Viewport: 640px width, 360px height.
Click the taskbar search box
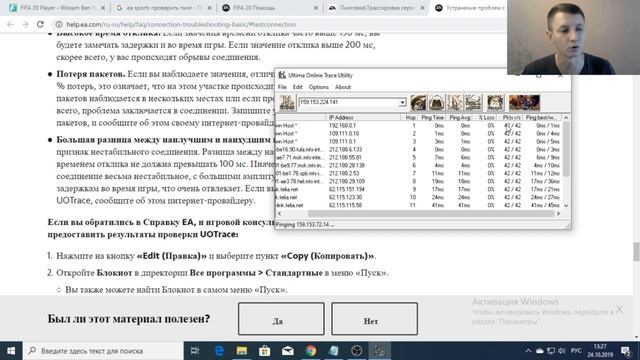pyautogui.click(x=103, y=351)
